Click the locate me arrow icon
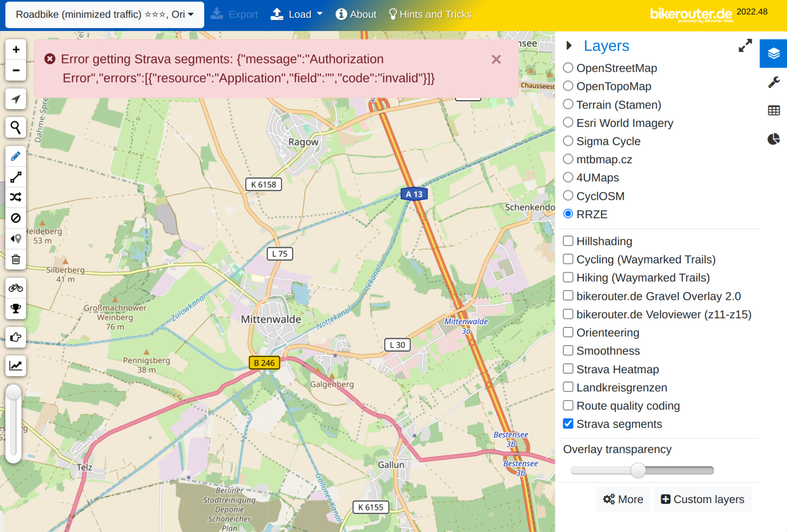Image resolution: width=787 pixels, height=532 pixels. [16, 99]
